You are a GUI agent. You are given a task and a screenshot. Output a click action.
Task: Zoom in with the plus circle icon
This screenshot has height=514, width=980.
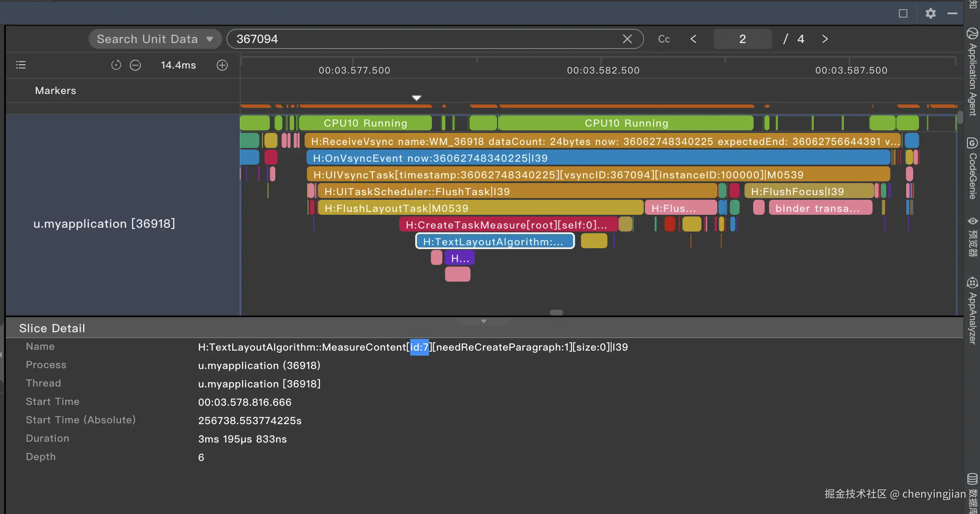click(x=222, y=65)
